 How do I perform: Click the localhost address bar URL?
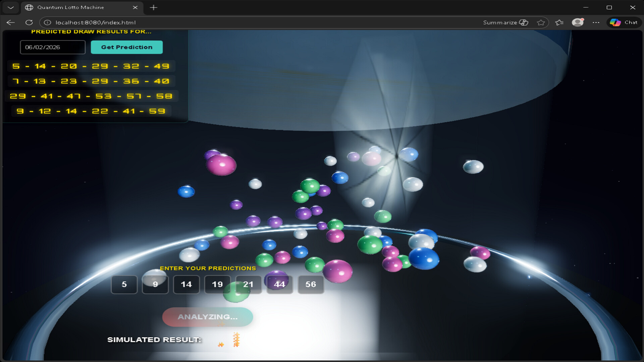[x=96, y=22]
